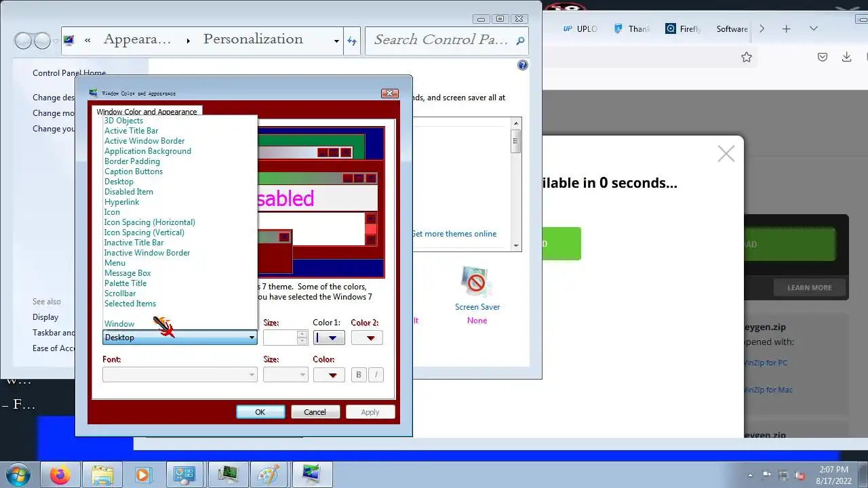The image size is (868, 488).
Task: Decrease item Size with the down stepper
Action: point(302,341)
